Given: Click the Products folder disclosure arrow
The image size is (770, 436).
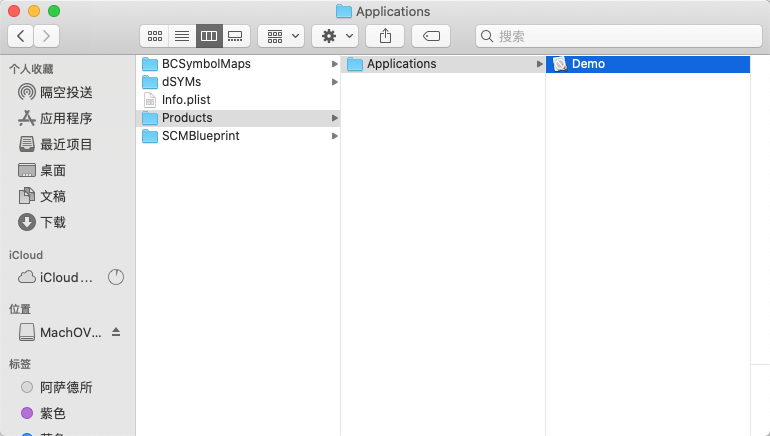Looking at the screenshot, I should (x=334, y=118).
